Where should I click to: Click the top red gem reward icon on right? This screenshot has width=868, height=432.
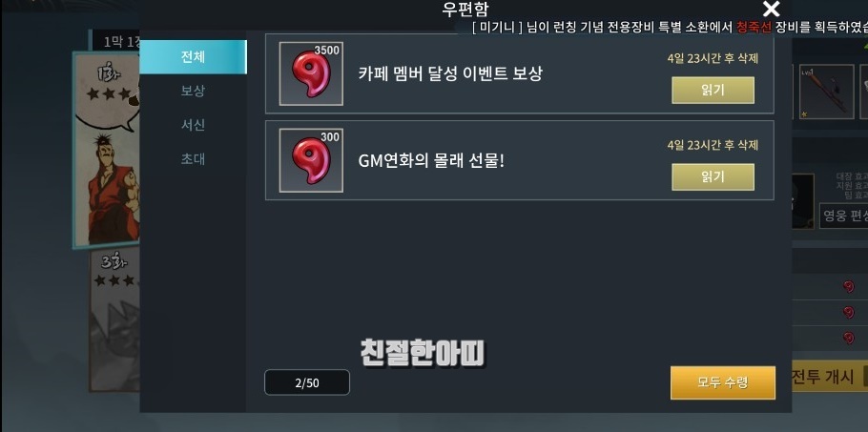pyautogui.click(x=849, y=286)
